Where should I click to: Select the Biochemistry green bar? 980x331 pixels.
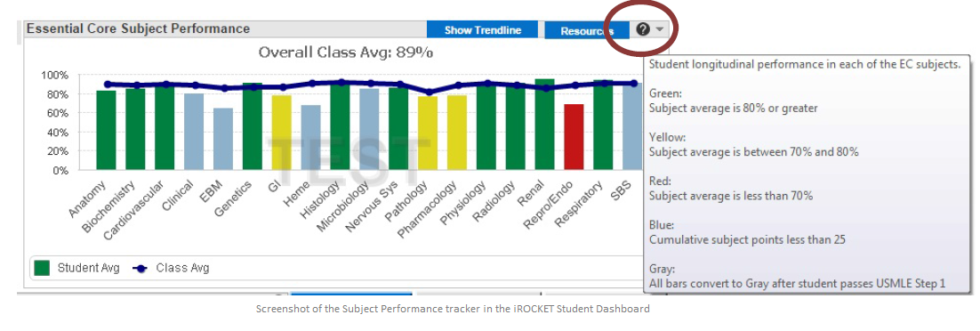tap(135, 129)
